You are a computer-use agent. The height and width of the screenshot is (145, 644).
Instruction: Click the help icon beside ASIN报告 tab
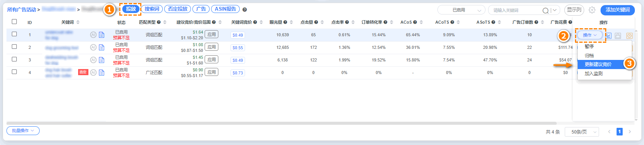tap(245, 10)
